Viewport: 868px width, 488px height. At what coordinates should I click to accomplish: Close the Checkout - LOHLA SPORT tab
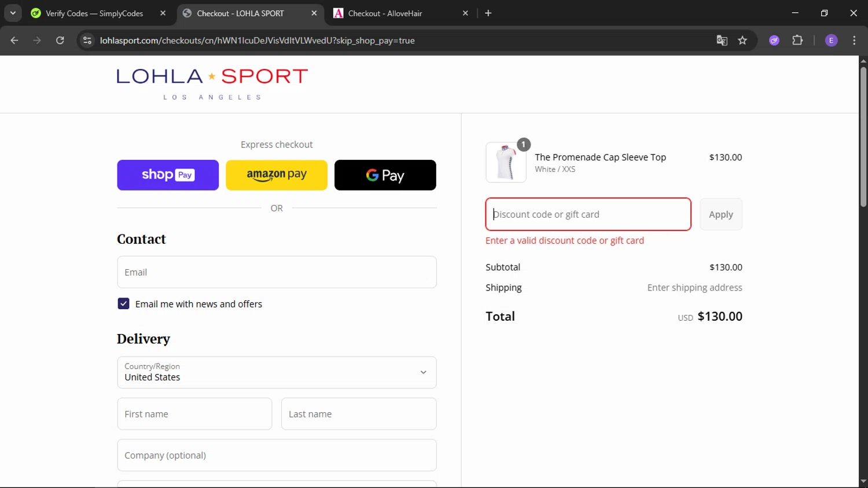[314, 13]
